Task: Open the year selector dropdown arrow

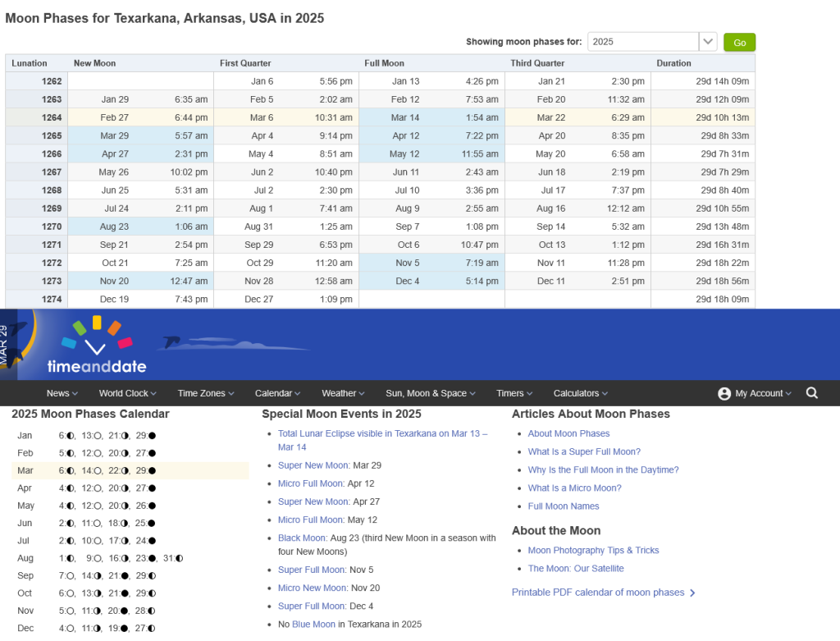Action: (x=708, y=42)
